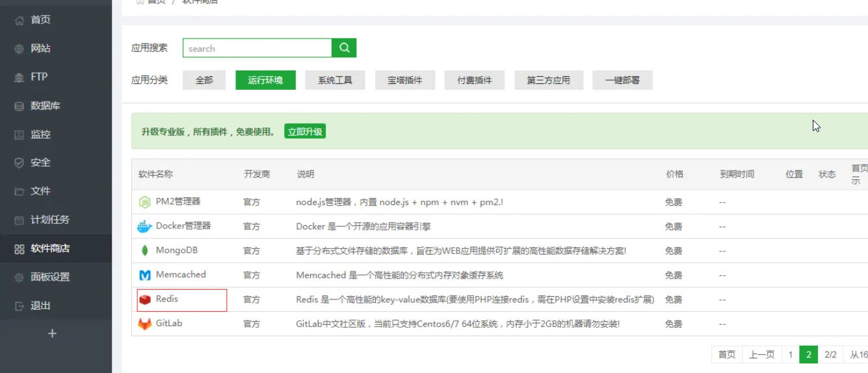Jump to page 1 in pagination
The height and width of the screenshot is (373, 868).
pos(791,355)
